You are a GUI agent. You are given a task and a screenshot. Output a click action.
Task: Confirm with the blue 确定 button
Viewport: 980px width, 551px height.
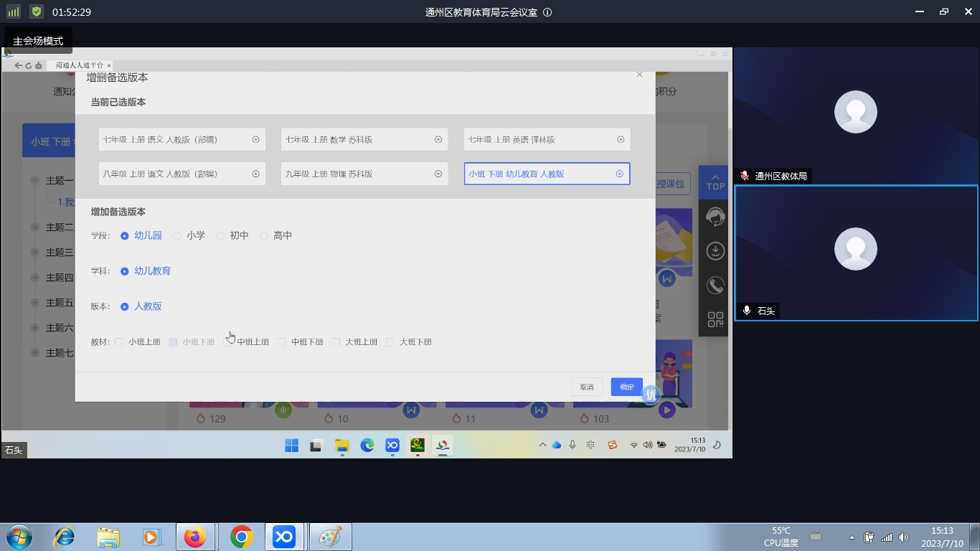click(626, 387)
